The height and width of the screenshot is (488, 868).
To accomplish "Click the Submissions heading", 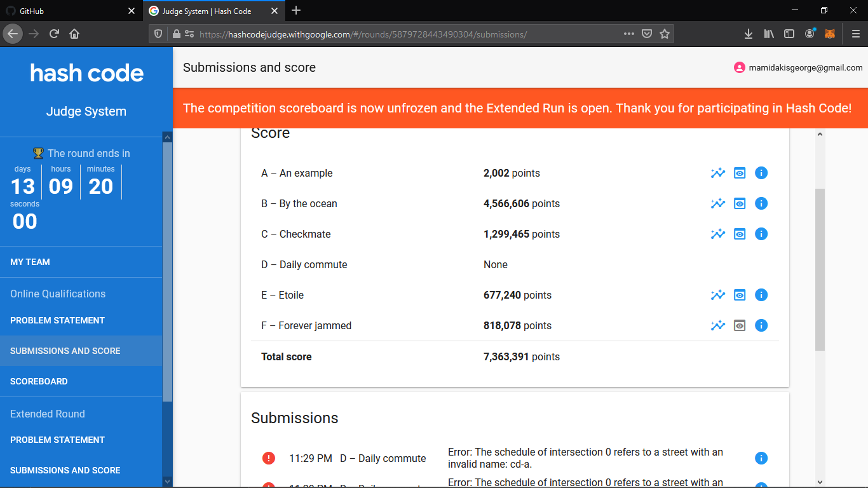I will (295, 418).
